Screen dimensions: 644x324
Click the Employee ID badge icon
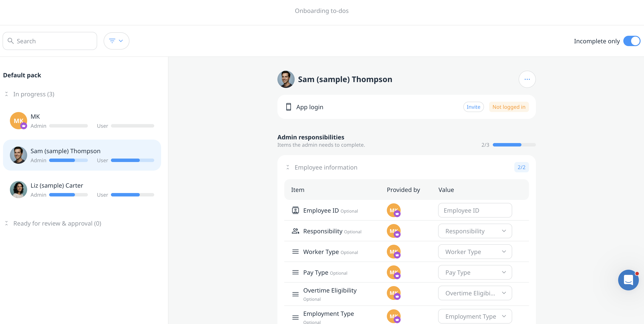(x=296, y=210)
